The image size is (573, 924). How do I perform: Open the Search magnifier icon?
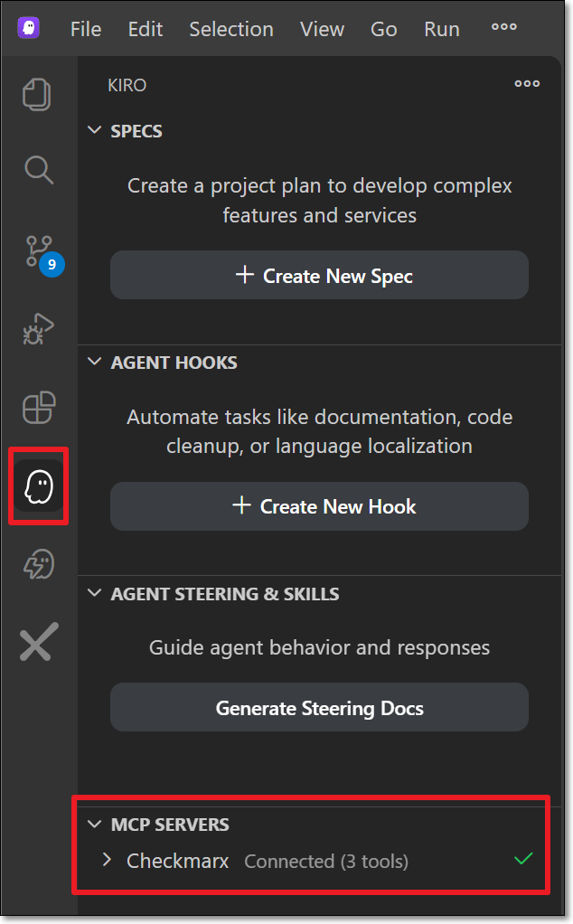click(x=38, y=169)
